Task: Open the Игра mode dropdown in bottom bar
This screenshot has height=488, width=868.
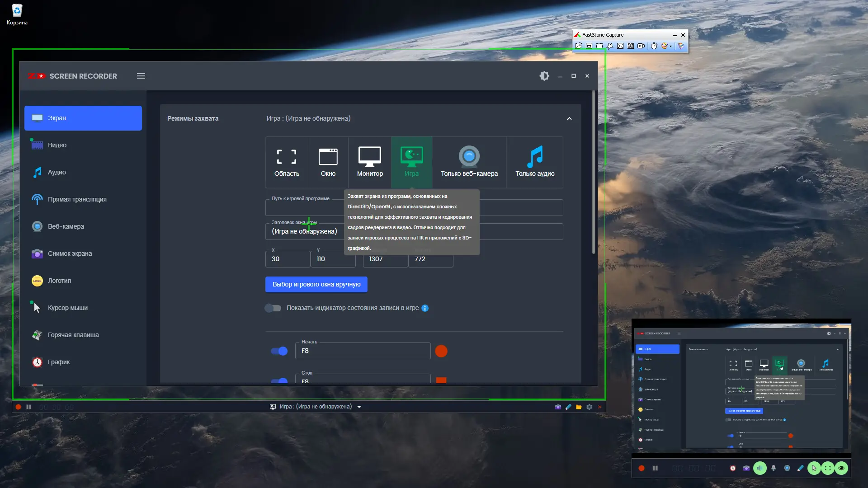Action: tap(359, 407)
